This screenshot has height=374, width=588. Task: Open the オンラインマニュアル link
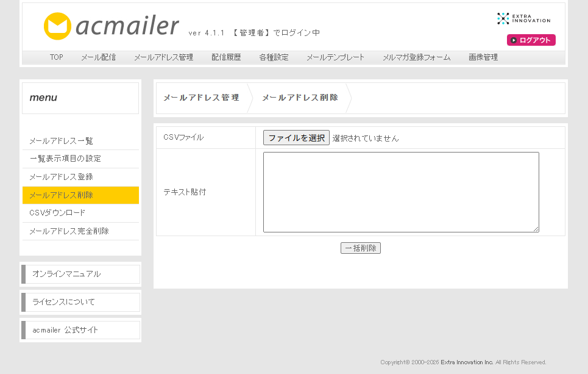click(80, 274)
